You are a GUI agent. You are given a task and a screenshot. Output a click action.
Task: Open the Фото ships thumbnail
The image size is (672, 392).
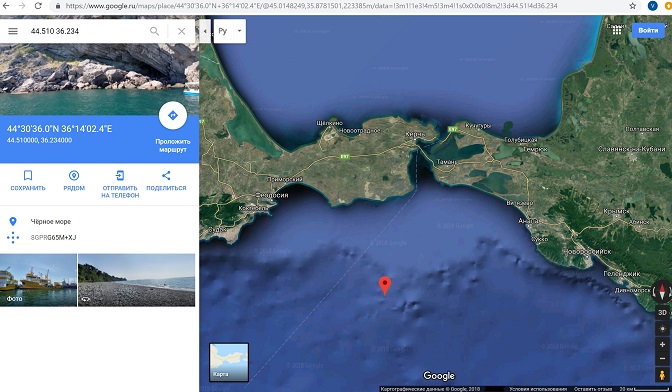tap(38, 280)
